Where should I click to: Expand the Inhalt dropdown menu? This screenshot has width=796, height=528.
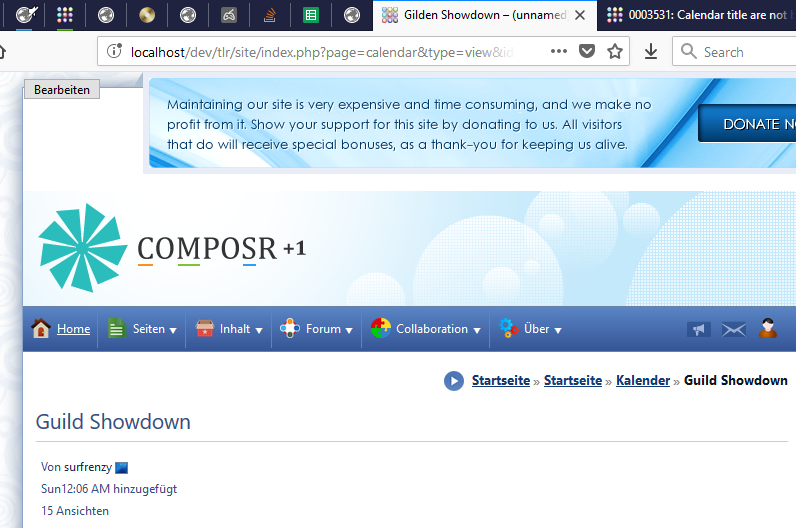click(x=229, y=329)
